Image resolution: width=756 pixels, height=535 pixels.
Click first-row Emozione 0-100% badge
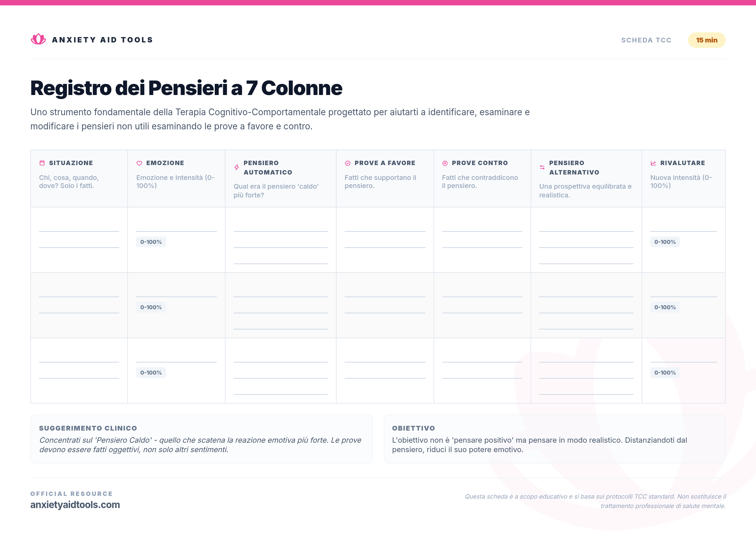(151, 242)
